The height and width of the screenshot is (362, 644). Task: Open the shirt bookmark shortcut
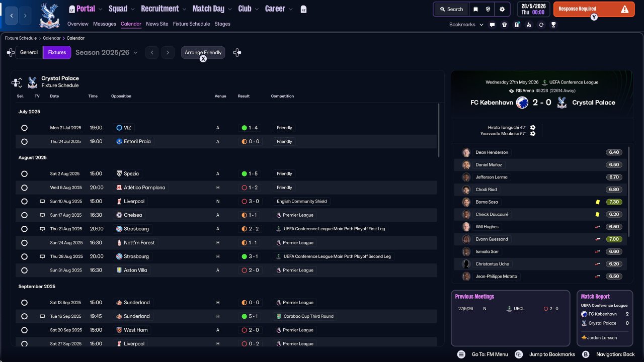tap(505, 25)
